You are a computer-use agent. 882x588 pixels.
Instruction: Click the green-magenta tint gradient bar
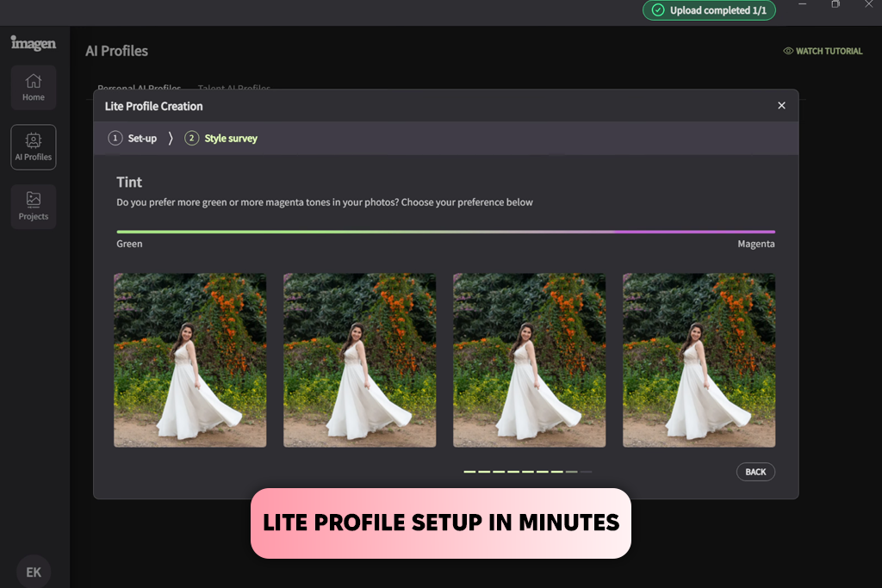click(445, 232)
